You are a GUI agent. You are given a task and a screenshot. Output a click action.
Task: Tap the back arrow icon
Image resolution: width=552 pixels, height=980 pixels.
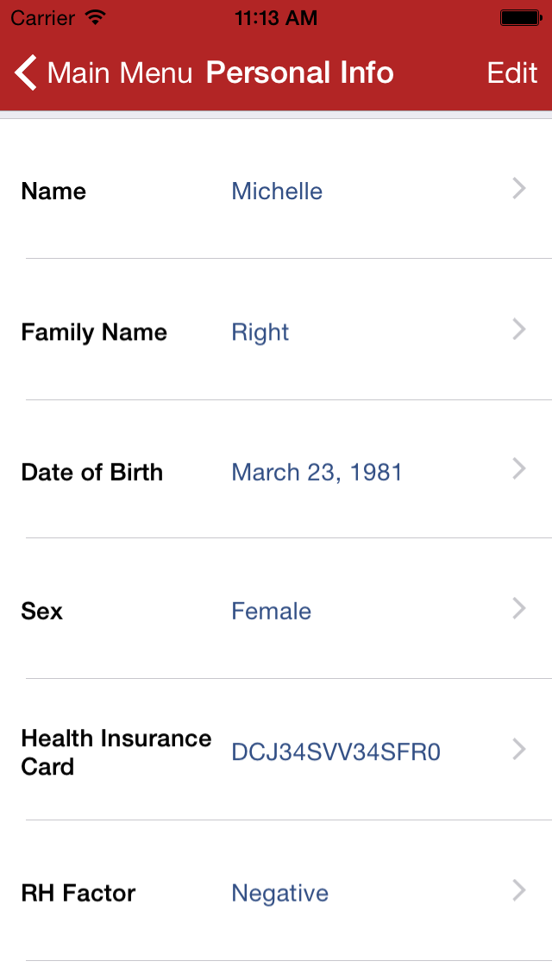27,73
